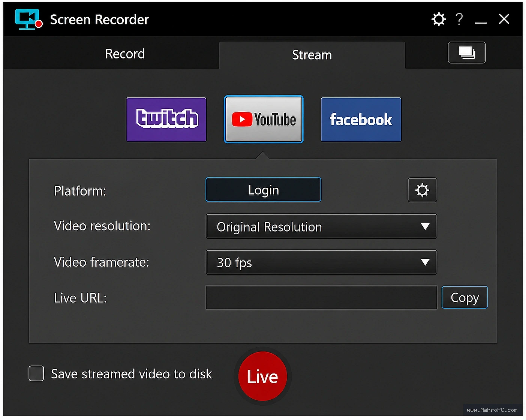
Task: Select YouTube streaming platform
Action: (x=264, y=119)
